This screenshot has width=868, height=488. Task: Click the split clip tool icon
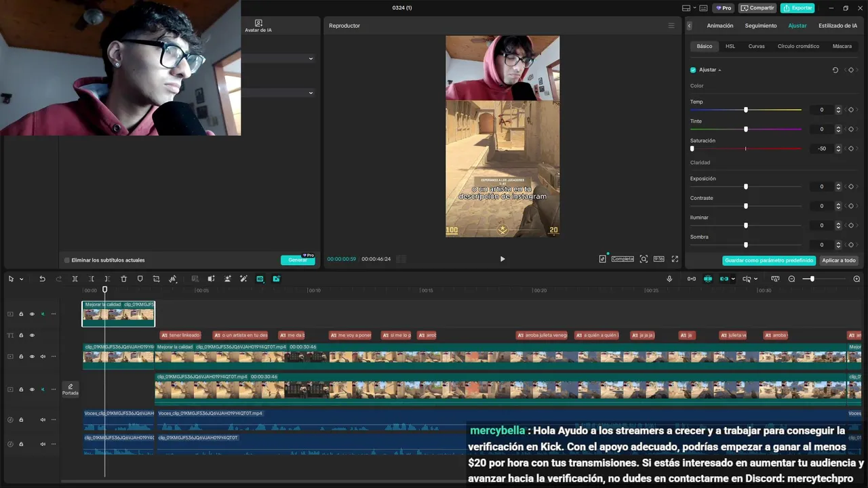click(x=75, y=279)
